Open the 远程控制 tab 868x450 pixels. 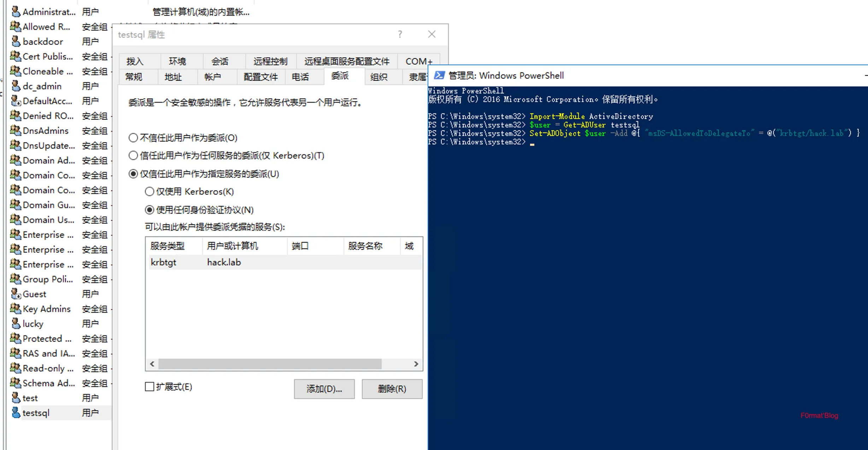coord(270,61)
